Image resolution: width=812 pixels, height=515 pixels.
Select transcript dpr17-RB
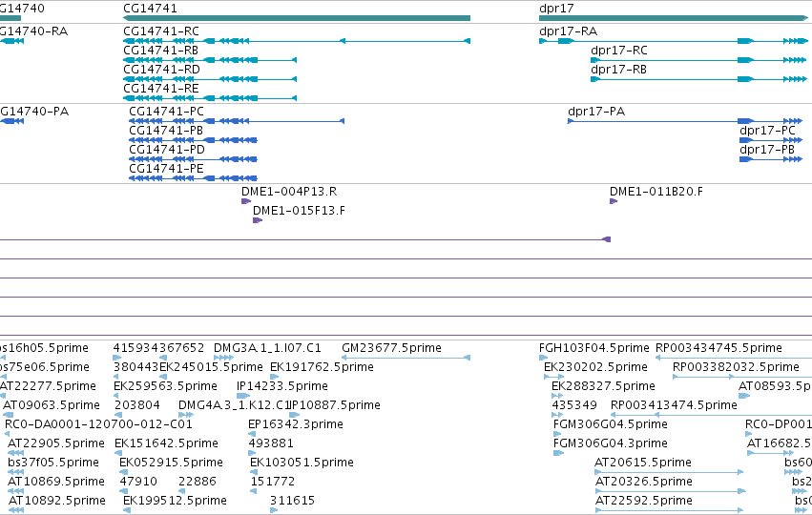tap(619, 70)
